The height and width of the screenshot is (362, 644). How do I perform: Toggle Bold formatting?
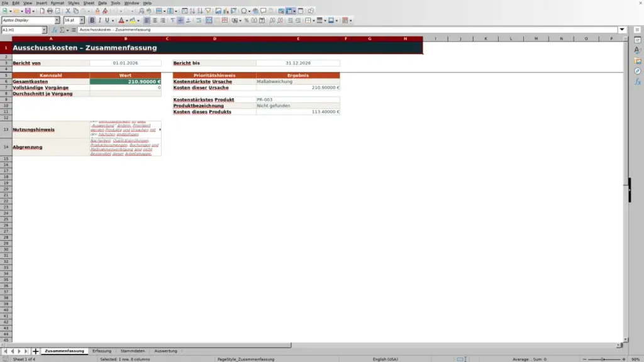coord(92,21)
